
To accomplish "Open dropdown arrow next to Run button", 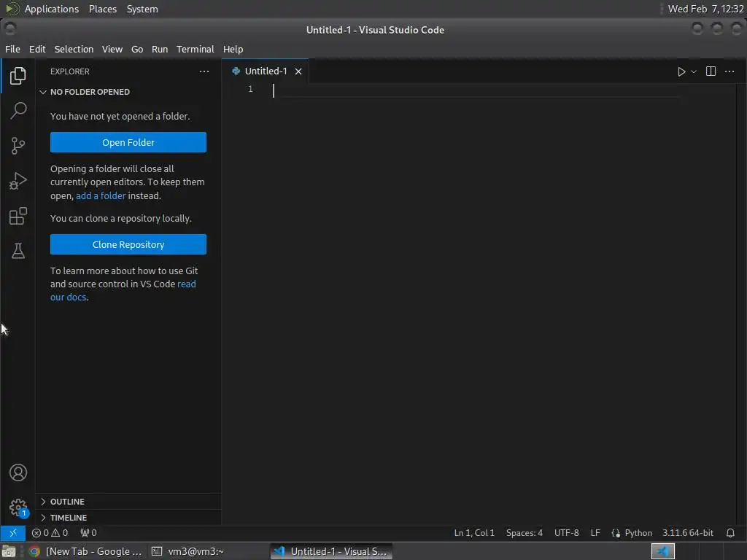I will (x=694, y=71).
